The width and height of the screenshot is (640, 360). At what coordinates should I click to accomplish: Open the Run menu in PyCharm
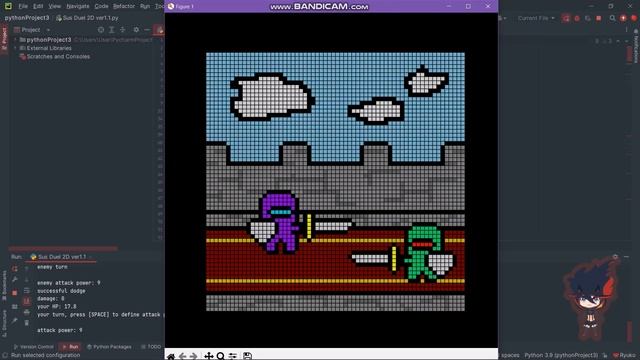[x=145, y=6]
